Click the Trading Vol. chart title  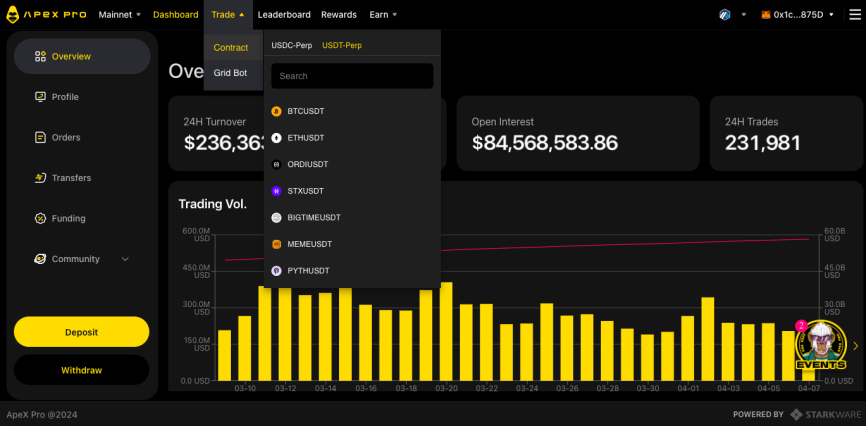tap(213, 204)
